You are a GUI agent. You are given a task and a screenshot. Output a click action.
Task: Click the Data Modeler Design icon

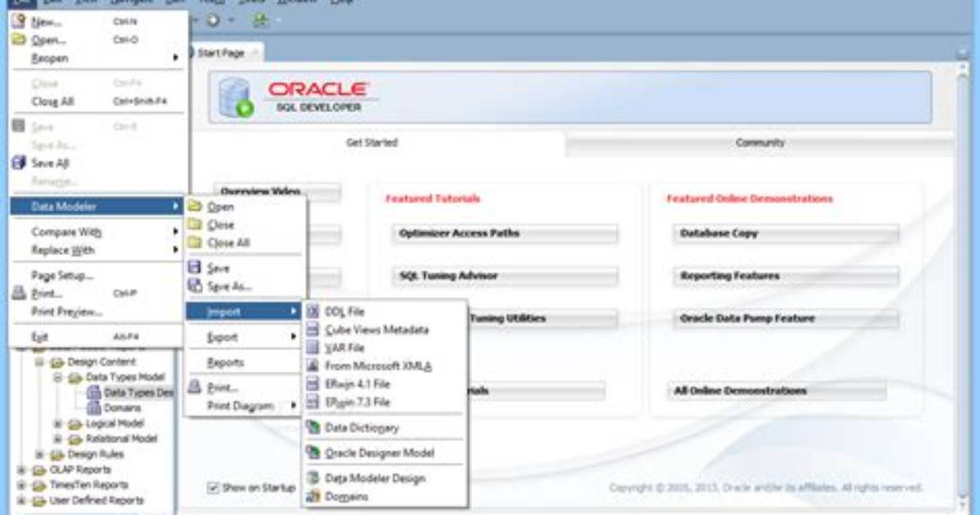[313, 478]
